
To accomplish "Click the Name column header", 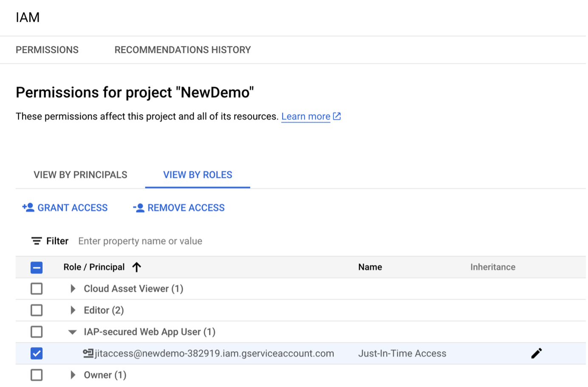I will click(370, 267).
